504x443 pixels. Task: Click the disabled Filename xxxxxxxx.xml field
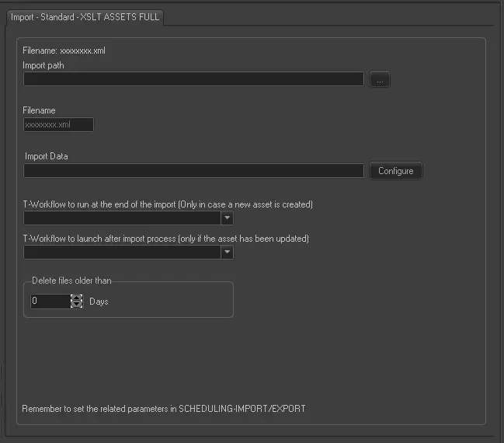click(58, 124)
